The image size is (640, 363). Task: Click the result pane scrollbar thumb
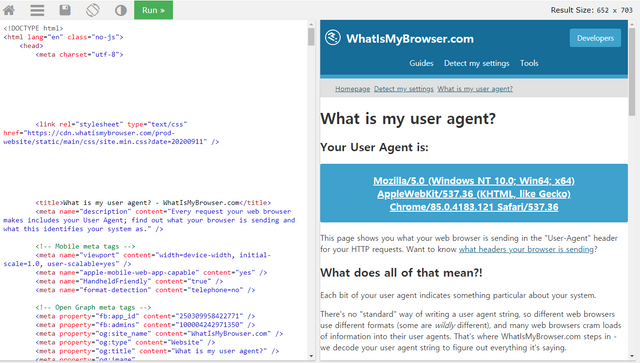click(632, 71)
